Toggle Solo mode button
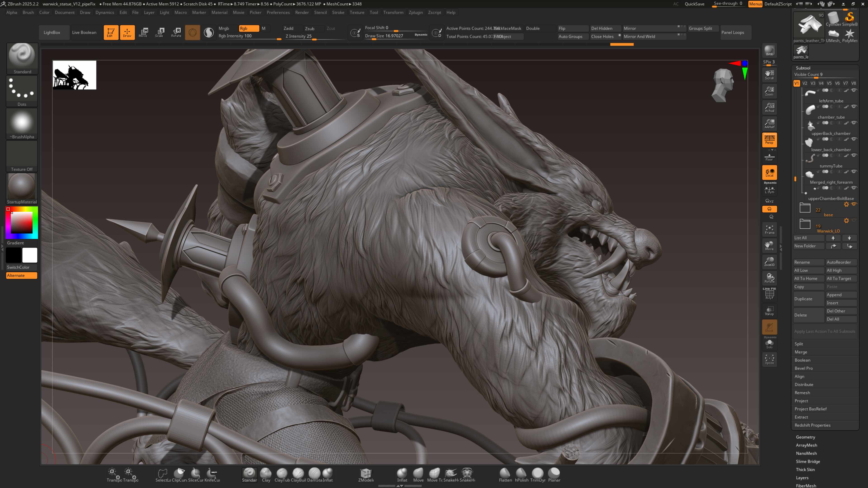This screenshot has width=868, height=488. (x=769, y=344)
